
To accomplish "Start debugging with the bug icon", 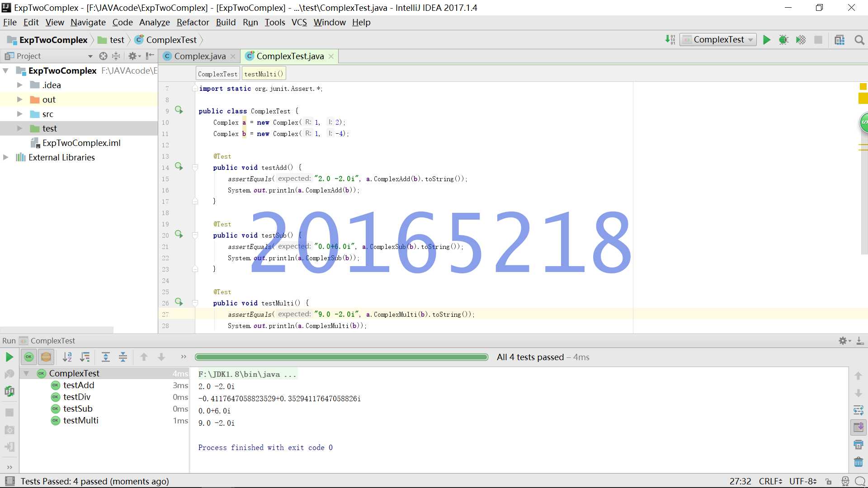I will point(783,40).
